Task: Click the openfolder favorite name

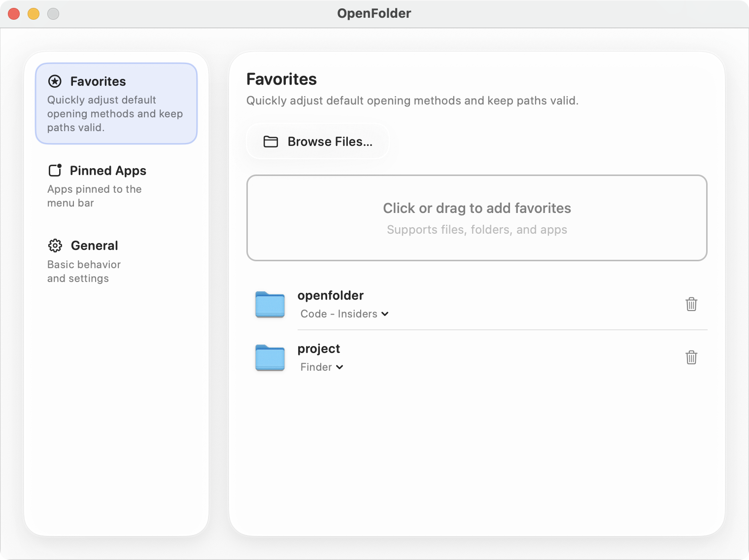Action: (x=330, y=295)
